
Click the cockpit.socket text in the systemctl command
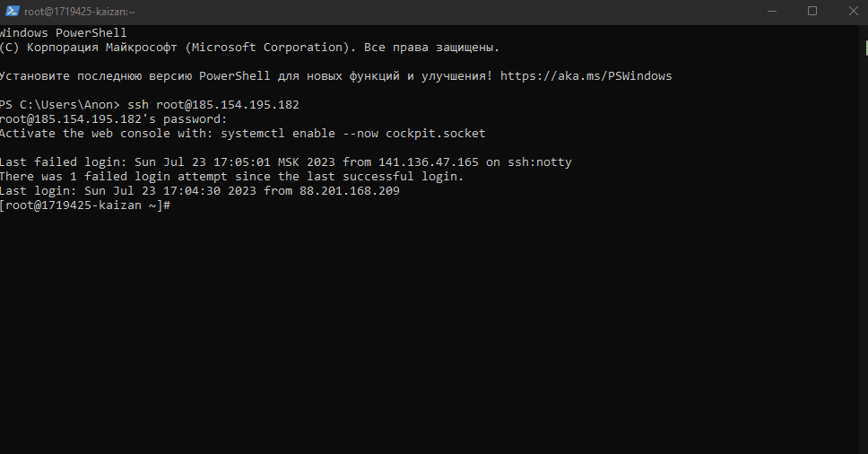[x=436, y=134]
